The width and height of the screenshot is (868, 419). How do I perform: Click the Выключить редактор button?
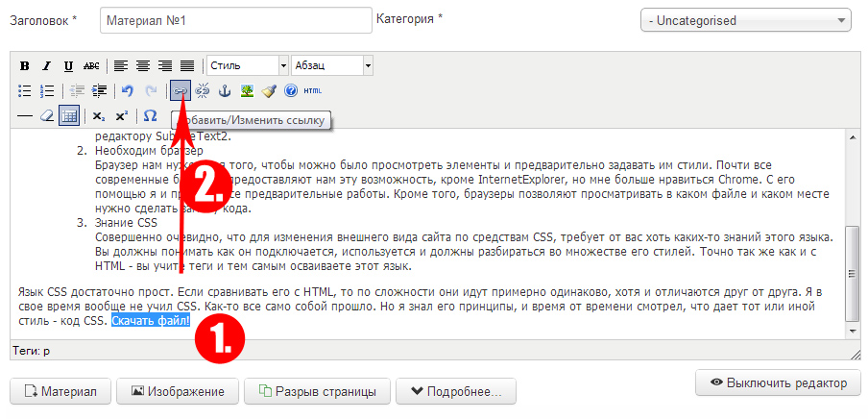tap(777, 382)
